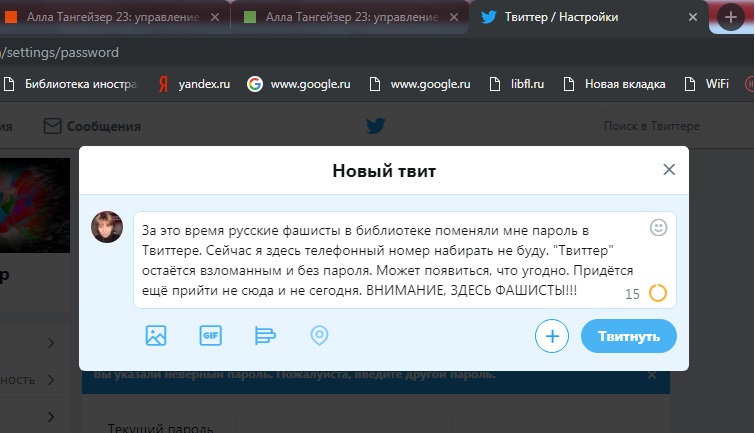Open www.google.ru bookmark with Google icon
Viewport: 755px width, 433px height.
coord(299,84)
